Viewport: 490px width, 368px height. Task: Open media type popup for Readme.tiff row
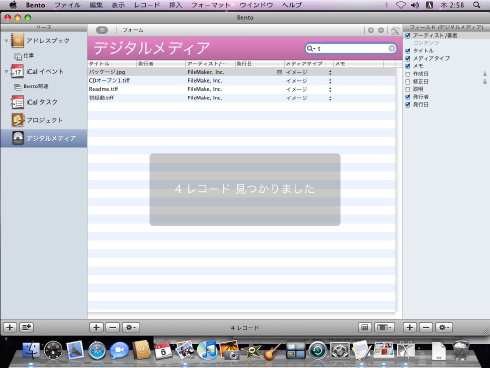coord(330,90)
